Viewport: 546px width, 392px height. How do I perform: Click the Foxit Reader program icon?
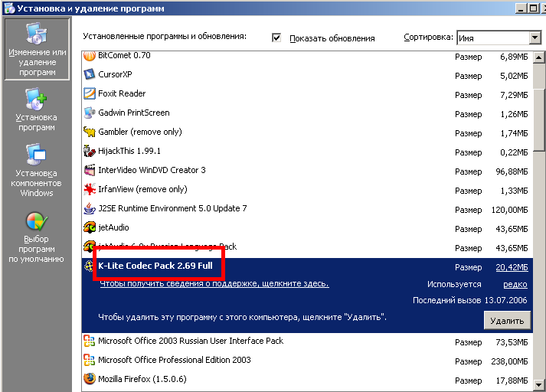tap(90, 93)
